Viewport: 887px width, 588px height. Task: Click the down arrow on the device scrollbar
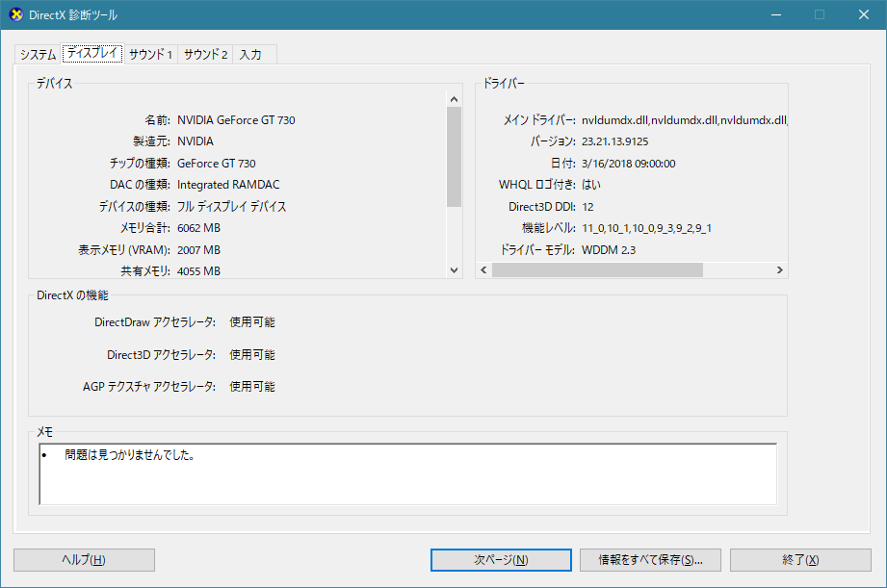coord(453,269)
